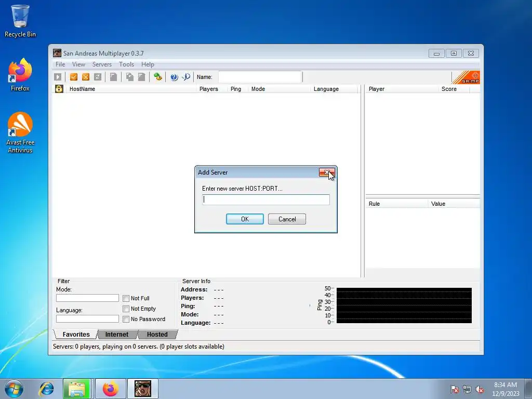Switch to the Hosted tab
This screenshot has height=399, width=532.
pyautogui.click(x=157, y=334)
